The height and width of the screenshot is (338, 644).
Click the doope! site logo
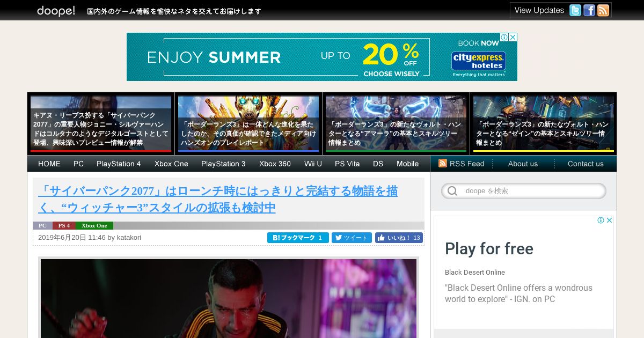[56, 11]
